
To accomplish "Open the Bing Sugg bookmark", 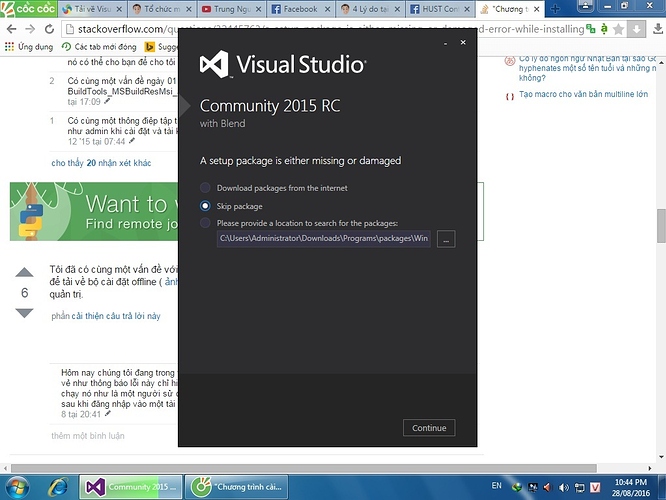I will coord(161,46).
